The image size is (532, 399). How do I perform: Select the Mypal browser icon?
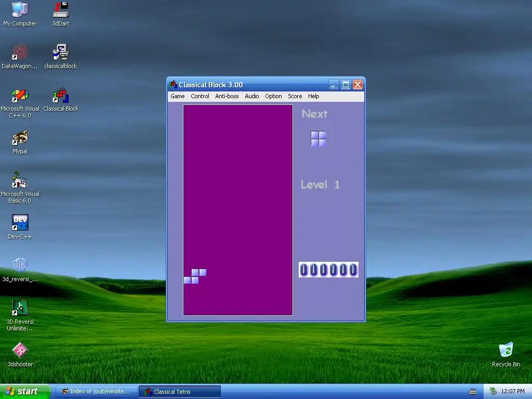(x=20, y=142)
